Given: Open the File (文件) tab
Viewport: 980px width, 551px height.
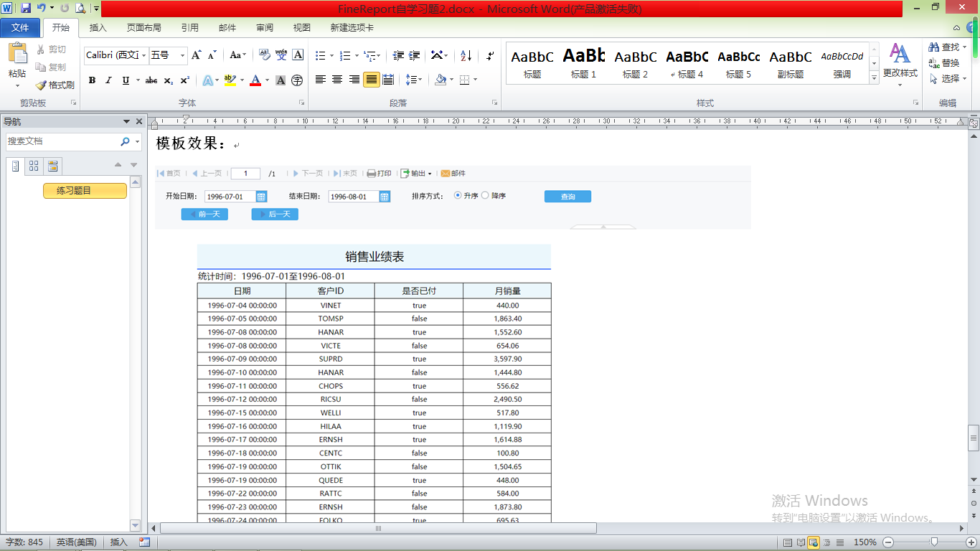Looking at the screenshot, I should tap(20, 27).
